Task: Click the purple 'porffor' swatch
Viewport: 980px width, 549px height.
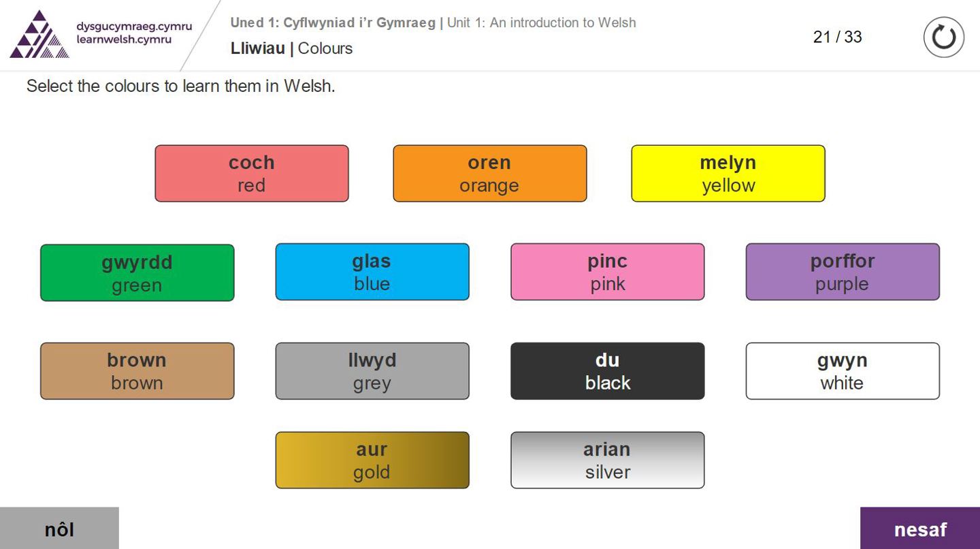Action: [x=842, y=272]
